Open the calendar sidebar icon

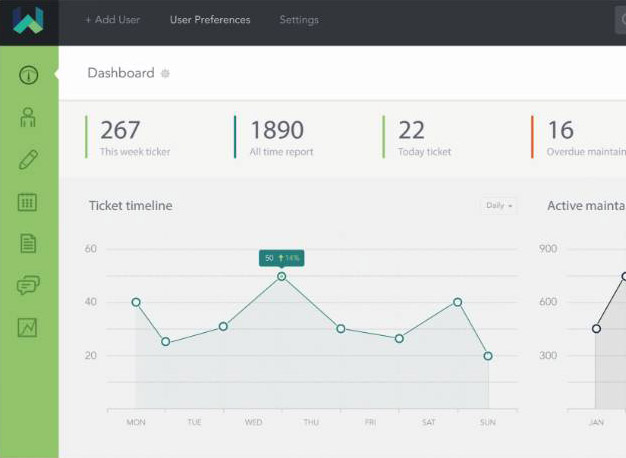(28, 202)
